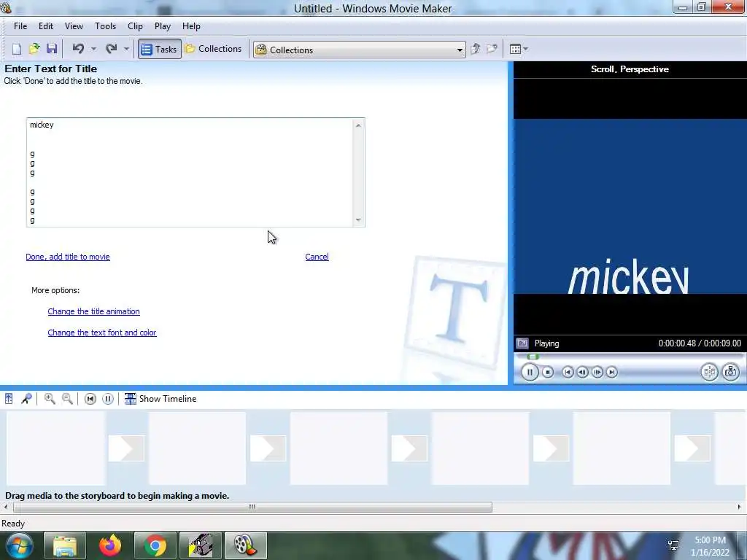Open the Play menu
747x560 pixels.
[x=163, y=26]
